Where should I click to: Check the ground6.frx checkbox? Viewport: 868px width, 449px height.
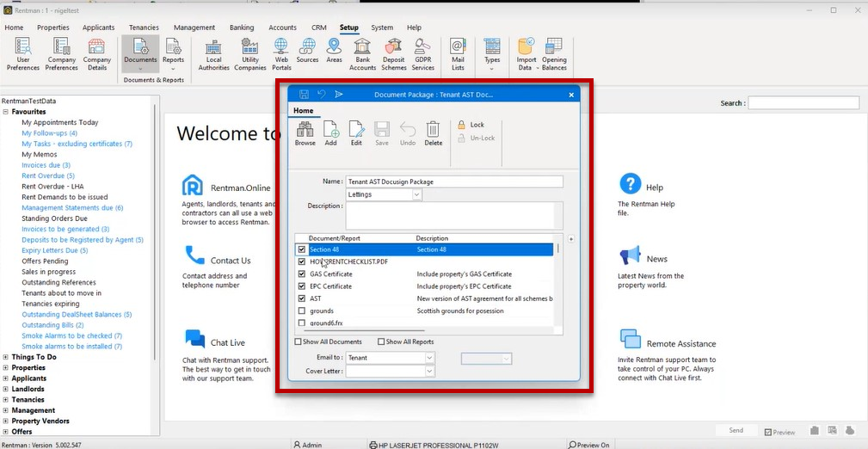coord(302,323)
